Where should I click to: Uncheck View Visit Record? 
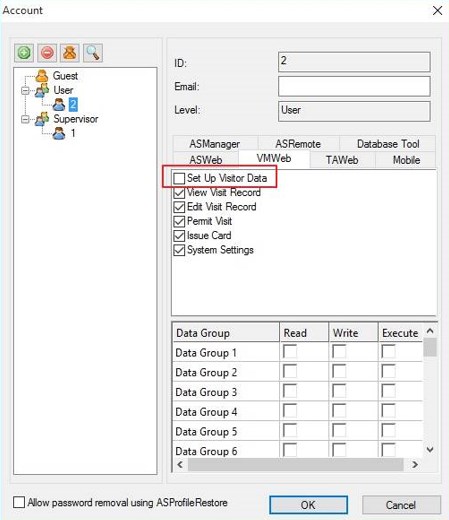click(179, 193)
